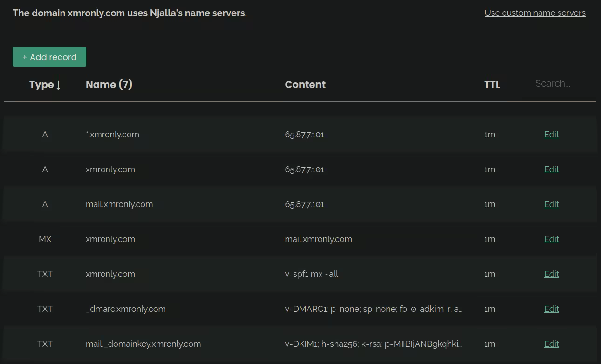Click the wildcard record's 65.87.7.101 address
This screenshot has height=364, width=601.
304,135
